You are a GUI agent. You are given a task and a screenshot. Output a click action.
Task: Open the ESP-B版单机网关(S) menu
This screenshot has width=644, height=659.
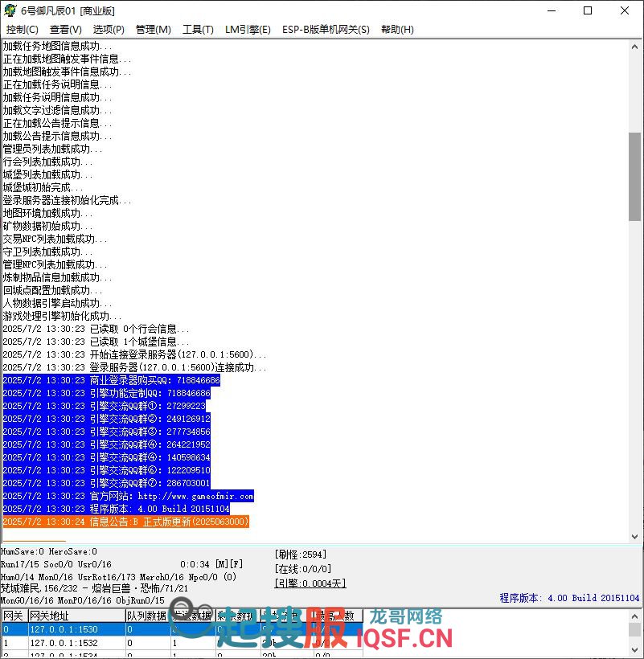click(326, 30)
